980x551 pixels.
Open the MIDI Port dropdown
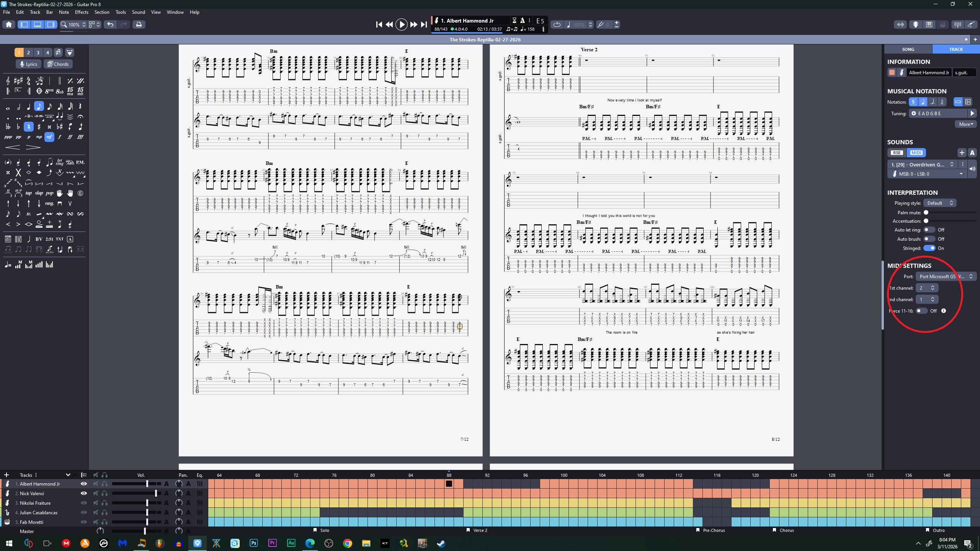tap(946, 277)
